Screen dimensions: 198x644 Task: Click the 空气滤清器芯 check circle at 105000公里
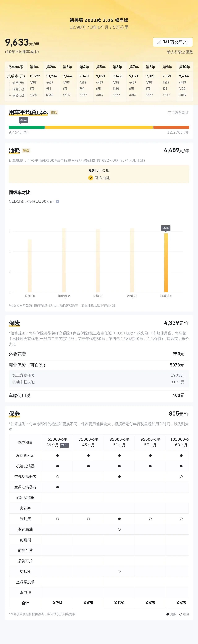tap(181, 477)
